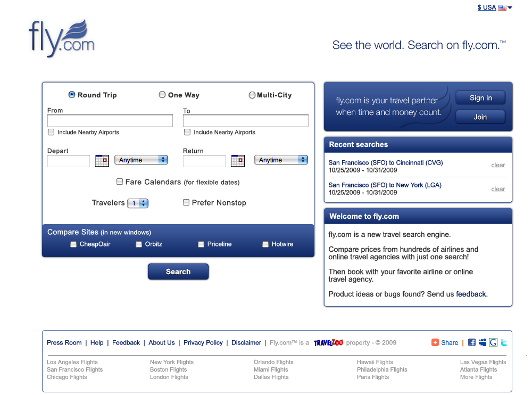The height and width of the screenshot is (395, 532).
Task: Click the Join button
Action: (x=480, y=117)
